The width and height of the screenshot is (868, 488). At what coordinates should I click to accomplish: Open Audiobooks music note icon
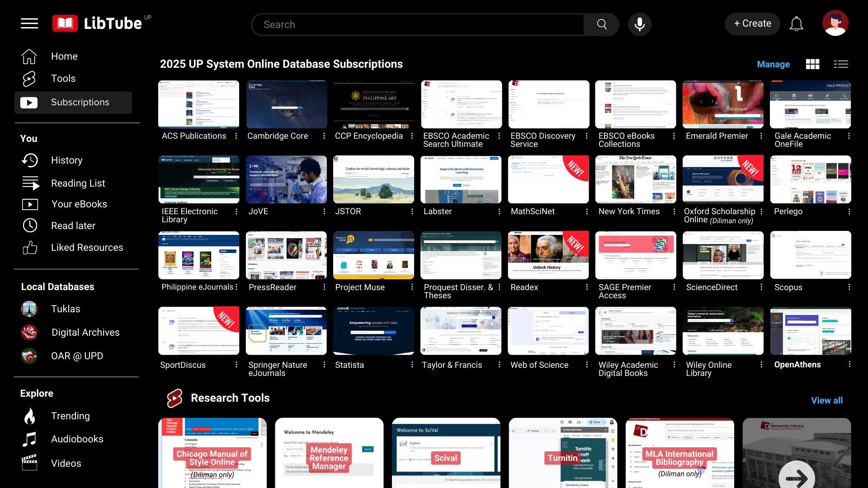(29, 439)
